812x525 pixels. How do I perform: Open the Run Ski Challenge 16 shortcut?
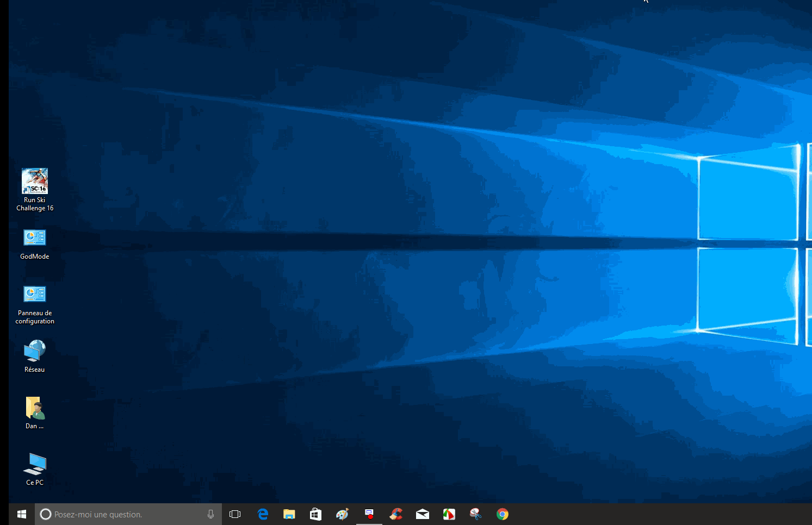click(35, 189)
